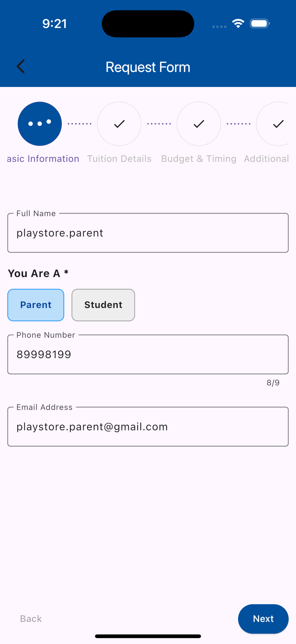Choose Student as your role
This screenshot has height=644, width=296.
(103, 305)
